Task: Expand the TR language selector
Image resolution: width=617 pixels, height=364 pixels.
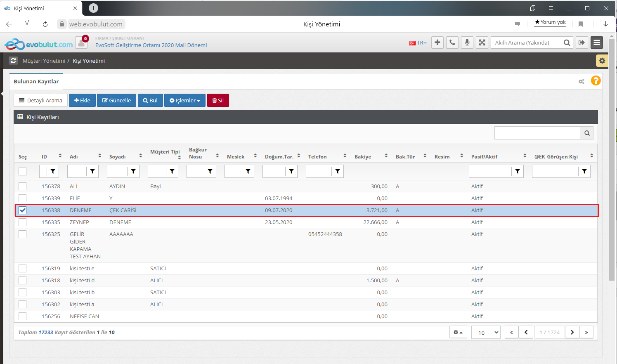Action: click(418, 43)
